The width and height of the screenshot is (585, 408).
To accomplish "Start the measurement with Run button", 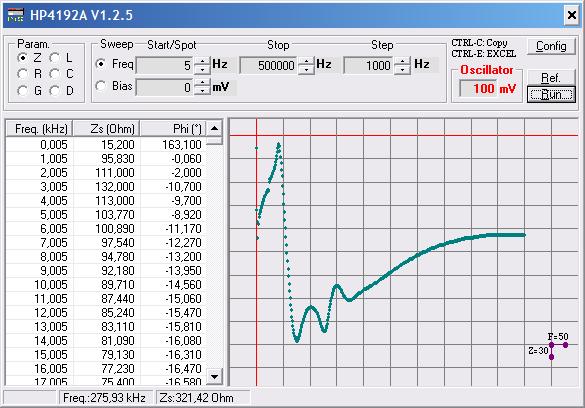I will point(551,94).
